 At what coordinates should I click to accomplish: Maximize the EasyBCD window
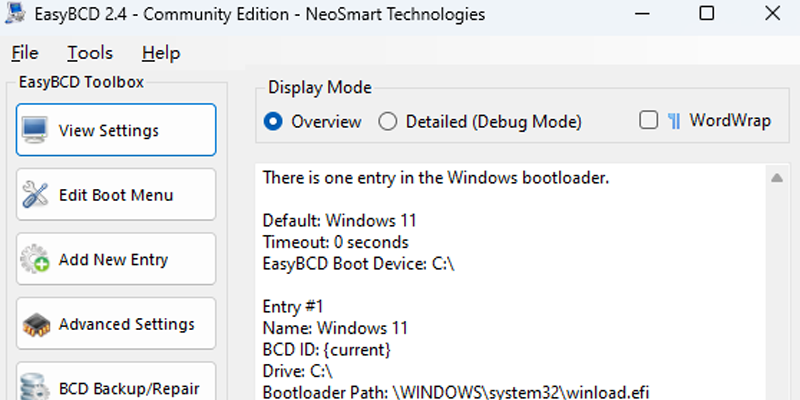[x=707, y=14]
